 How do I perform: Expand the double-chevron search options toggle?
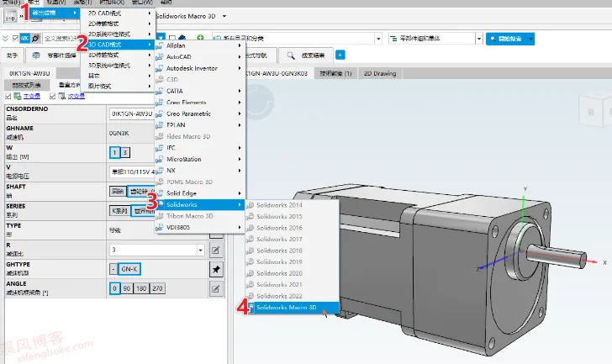click(x=5, y=38)
